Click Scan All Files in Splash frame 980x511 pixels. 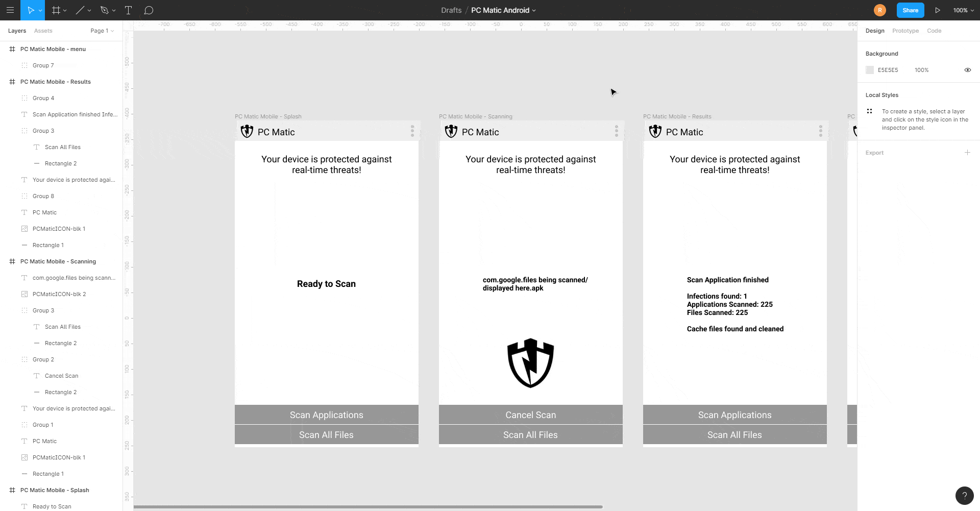[x=327, y=434]
